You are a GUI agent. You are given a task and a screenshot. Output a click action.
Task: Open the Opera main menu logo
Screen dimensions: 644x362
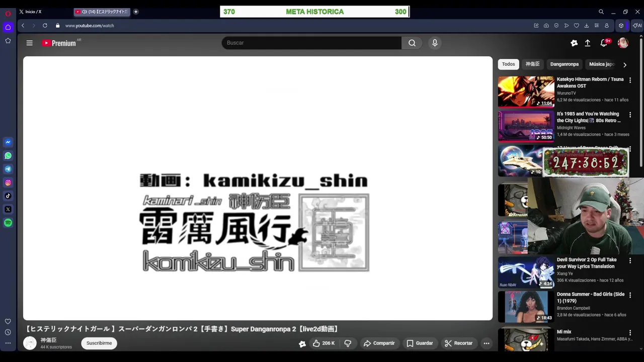pos(8,14)
